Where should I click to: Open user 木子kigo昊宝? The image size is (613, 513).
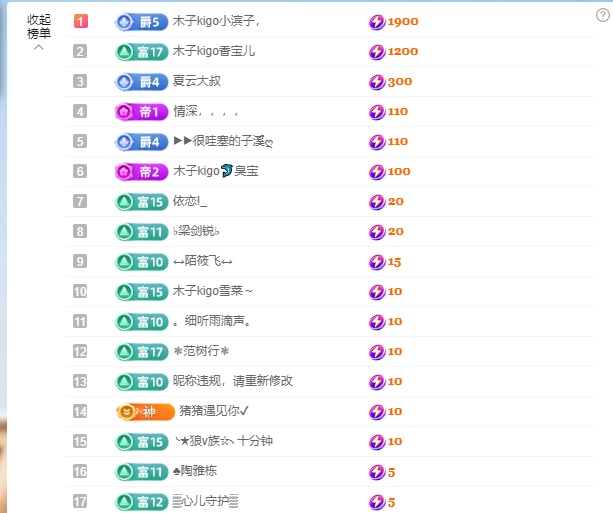point(215,171)
